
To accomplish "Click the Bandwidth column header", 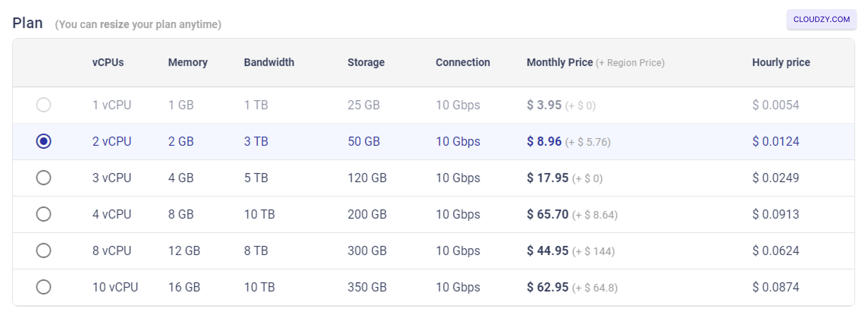I will tap(269, 62).
